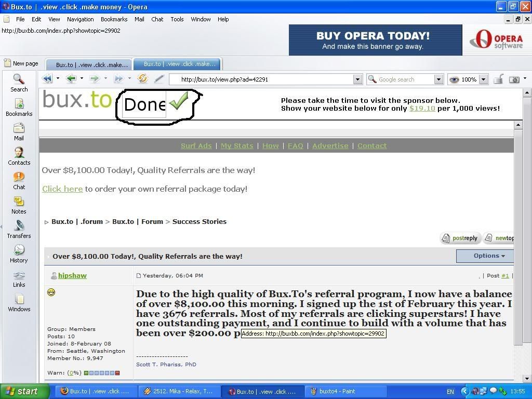Click the postreply button
532x399 pixels.
tap(460, 238)
